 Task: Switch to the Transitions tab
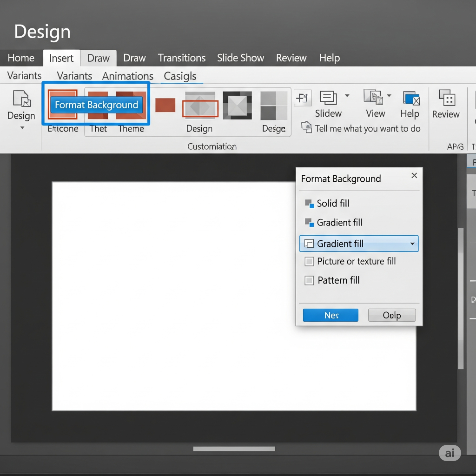coord(181,58)
